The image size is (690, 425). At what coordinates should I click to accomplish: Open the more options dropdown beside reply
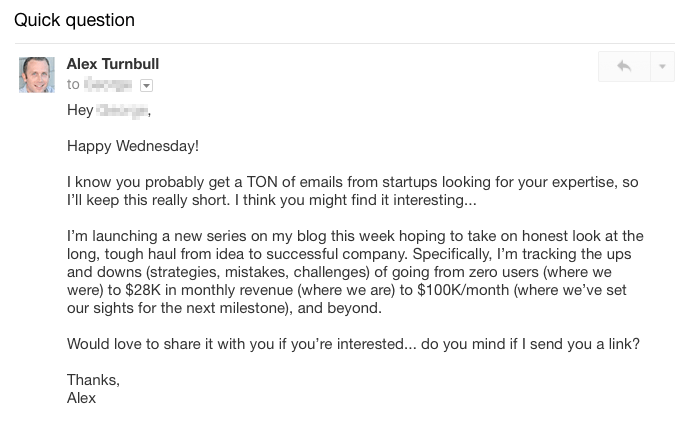(x=662, y=67)
